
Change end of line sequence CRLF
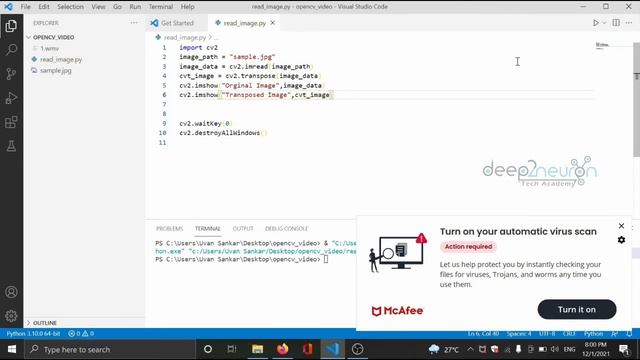point(569,333)
